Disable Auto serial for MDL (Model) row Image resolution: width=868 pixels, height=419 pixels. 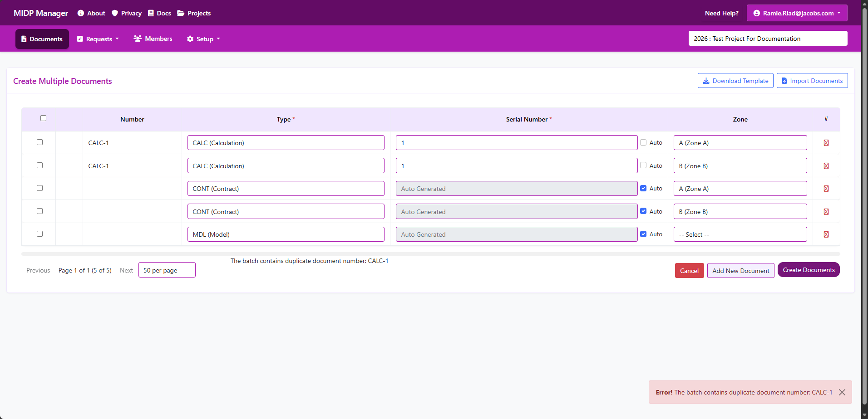coord(643,234)
